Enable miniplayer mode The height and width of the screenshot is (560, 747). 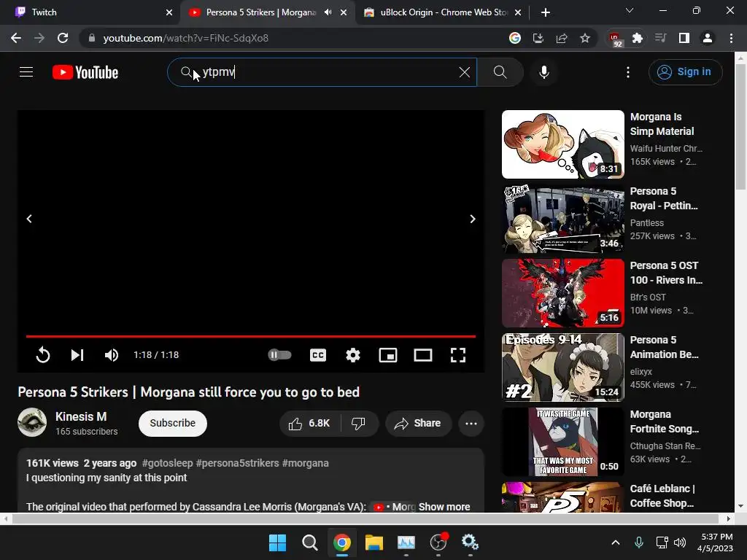388,355
